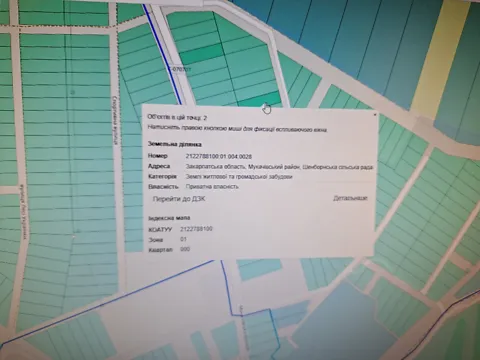The image size is (480, 360).
Task: Select the dark green parcel near label 070707
Action: point(201,54)
